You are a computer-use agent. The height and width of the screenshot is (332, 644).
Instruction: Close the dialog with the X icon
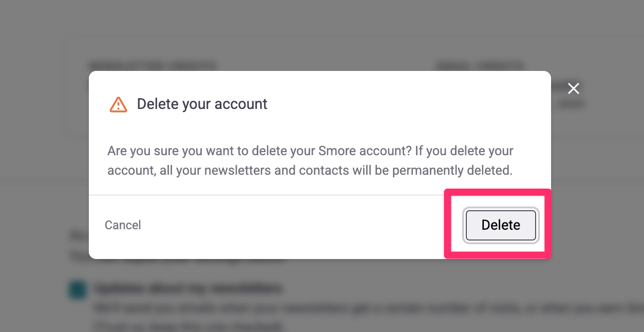tap(573, 88)
